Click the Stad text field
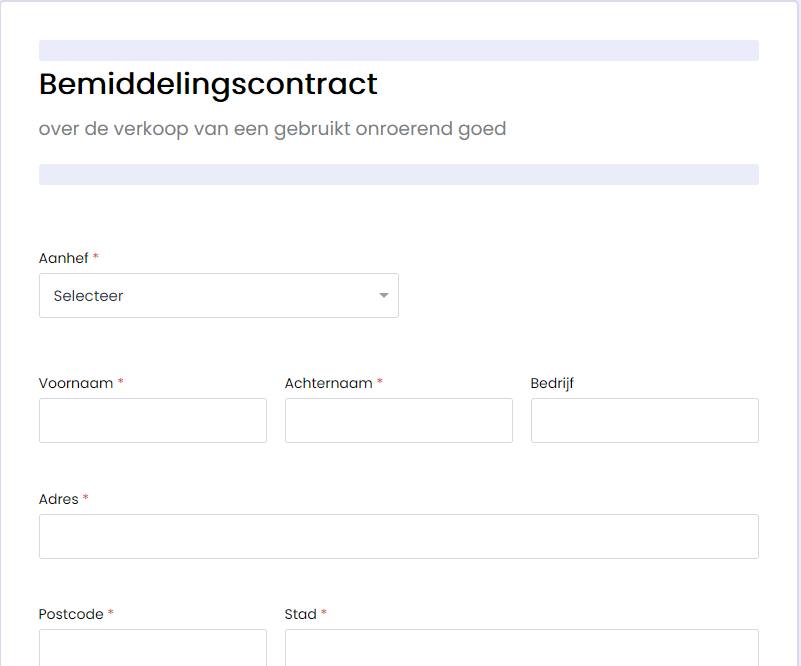This screenshot has height=666, width=801. [x=522, y=648]
